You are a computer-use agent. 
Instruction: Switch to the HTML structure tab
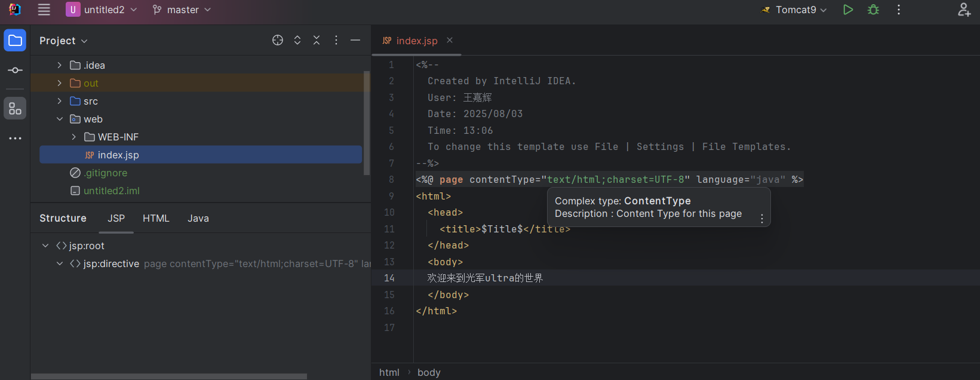(x=156, y=218)
